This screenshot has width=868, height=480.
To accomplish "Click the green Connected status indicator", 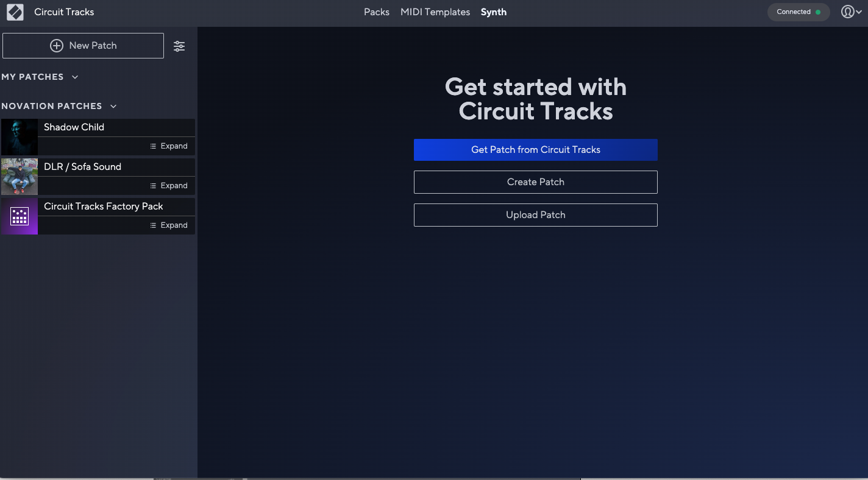I will [x=817, y=12].
